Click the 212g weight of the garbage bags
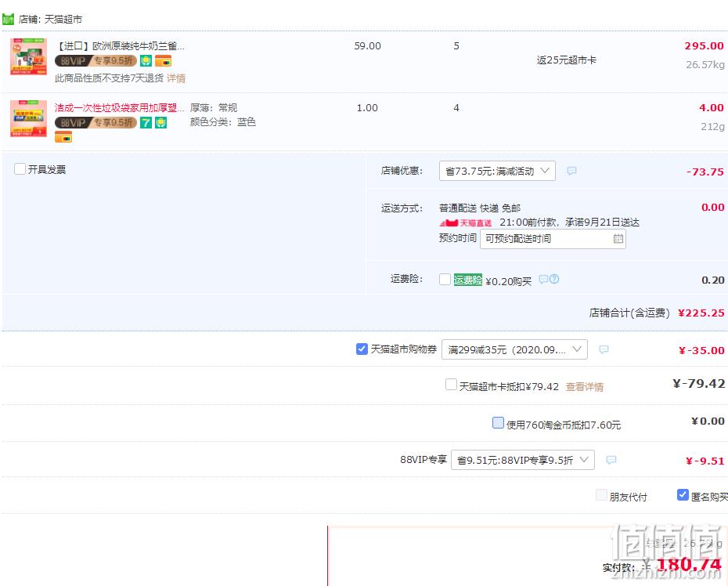The height and width of the screenshot is (586, 728). coord(712,126)
